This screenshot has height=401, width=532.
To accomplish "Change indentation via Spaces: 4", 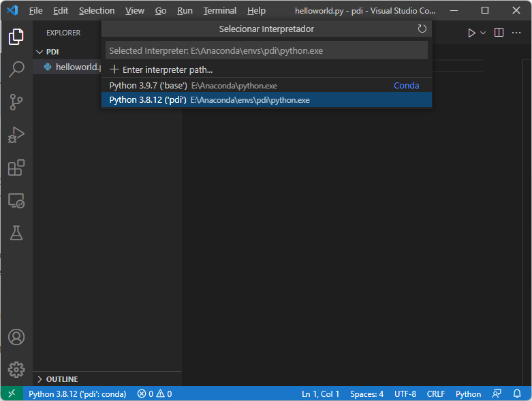I will (366, 394).
